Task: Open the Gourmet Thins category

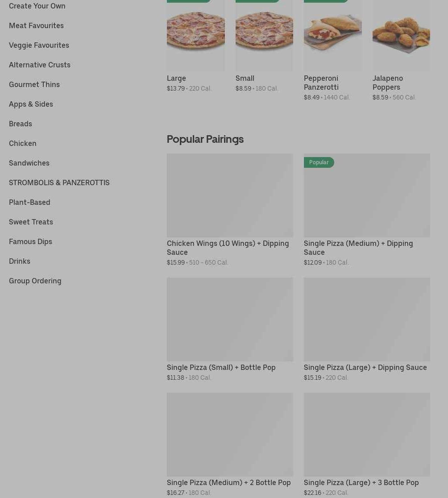Action: pos(34,84)
